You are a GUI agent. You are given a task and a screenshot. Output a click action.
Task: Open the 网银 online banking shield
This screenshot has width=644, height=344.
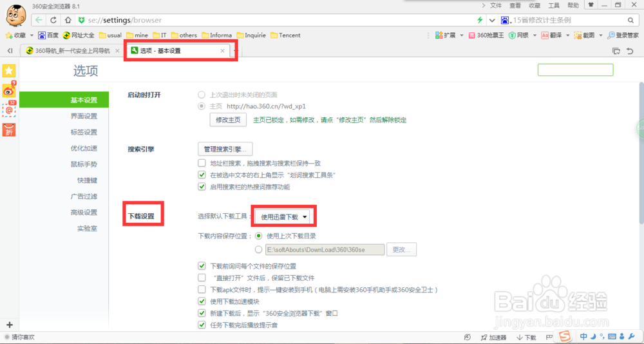point(518,35)
